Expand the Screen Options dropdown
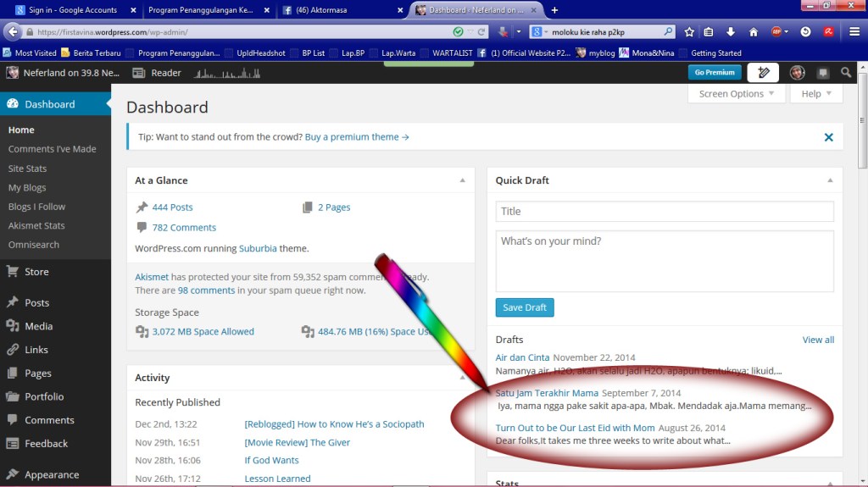 tap(737, 94)
